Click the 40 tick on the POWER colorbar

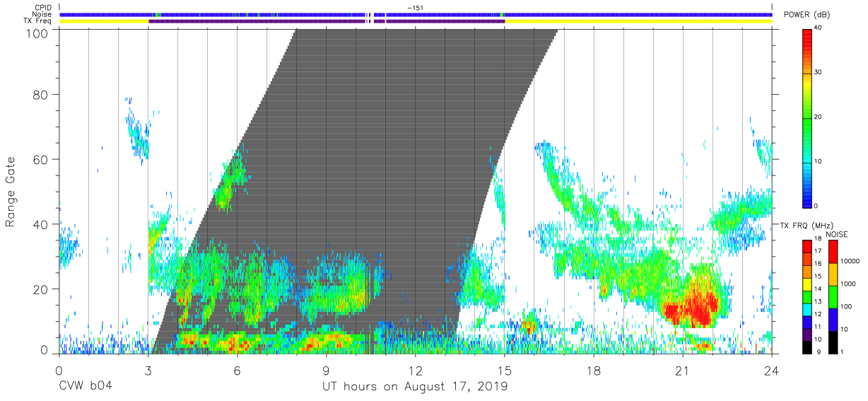pyautogui.click(x=817, y=28)
